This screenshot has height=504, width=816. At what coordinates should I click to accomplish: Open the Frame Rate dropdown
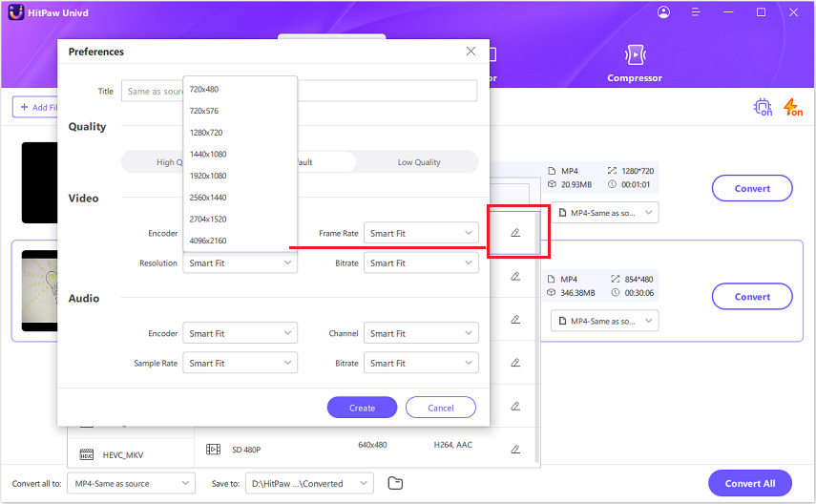coord(421,233)
